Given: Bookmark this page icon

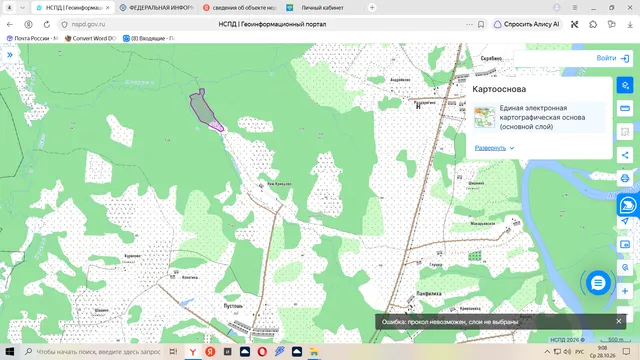Looking at the screenshot, I should point(481,24).
